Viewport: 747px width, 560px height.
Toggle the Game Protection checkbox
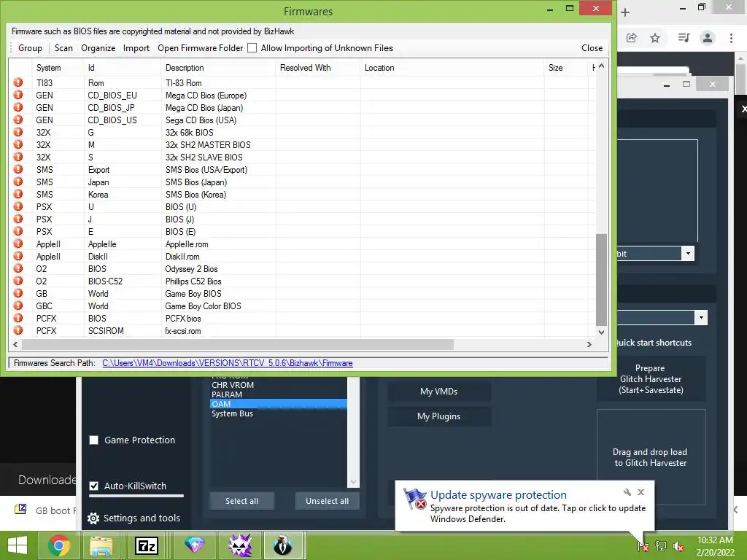click(94, 440)
